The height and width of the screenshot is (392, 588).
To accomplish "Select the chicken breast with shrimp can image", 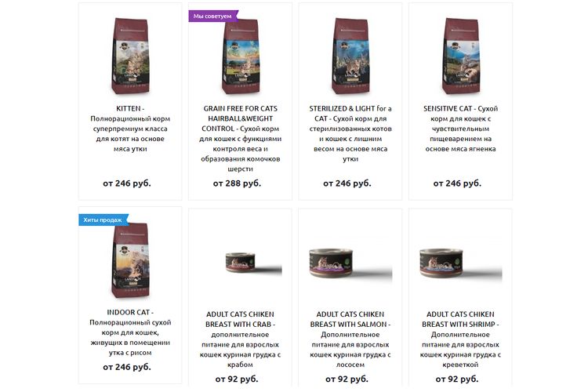I will click(460, 263).
